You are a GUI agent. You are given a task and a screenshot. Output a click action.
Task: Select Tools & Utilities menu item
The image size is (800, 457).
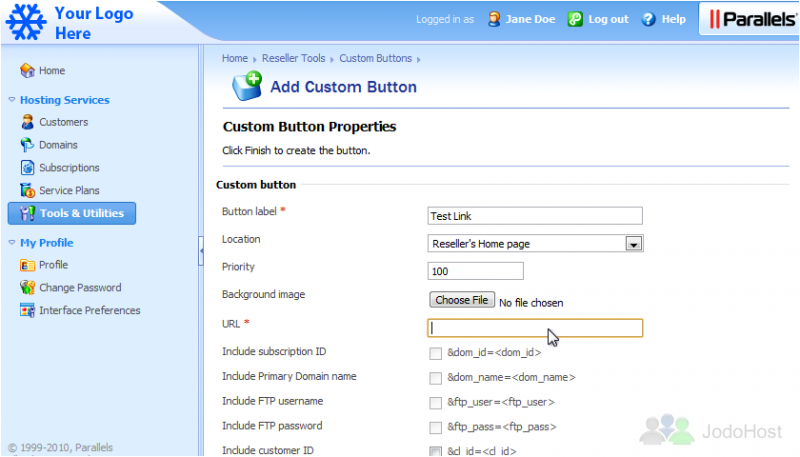click(x=72, y=213)
